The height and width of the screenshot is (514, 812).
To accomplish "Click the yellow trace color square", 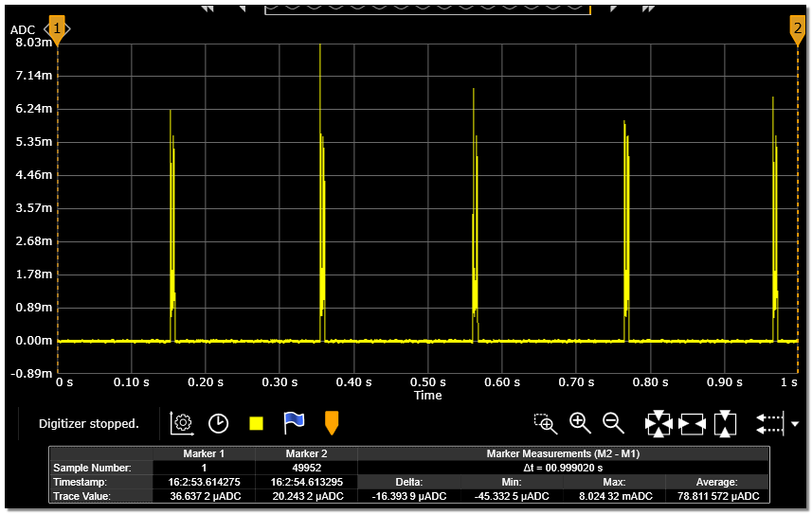I will pos(256,423).
